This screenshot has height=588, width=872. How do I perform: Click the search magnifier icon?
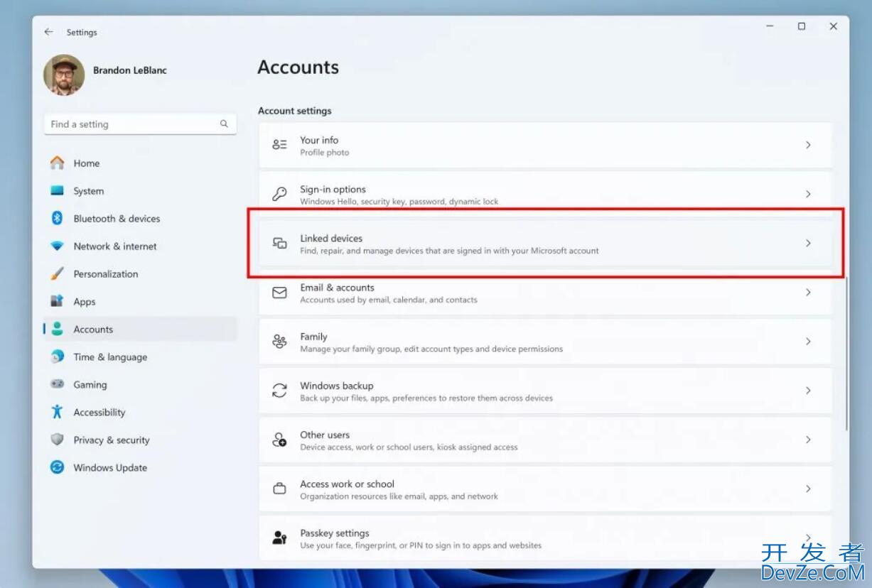click(224, 124)
